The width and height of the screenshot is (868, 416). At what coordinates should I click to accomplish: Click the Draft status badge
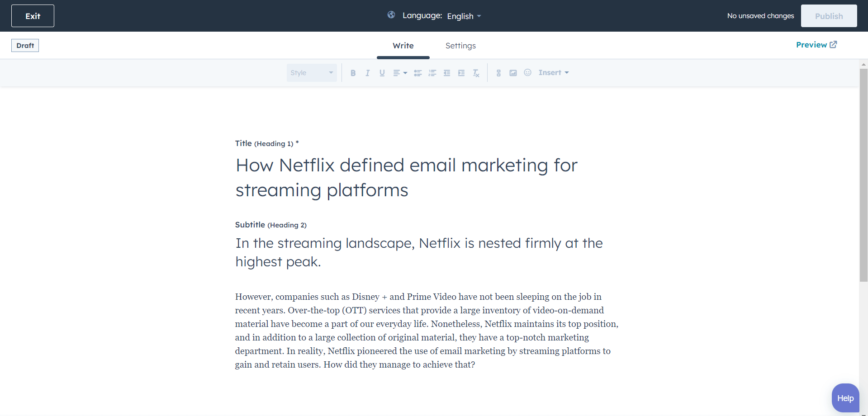point(25,45)
